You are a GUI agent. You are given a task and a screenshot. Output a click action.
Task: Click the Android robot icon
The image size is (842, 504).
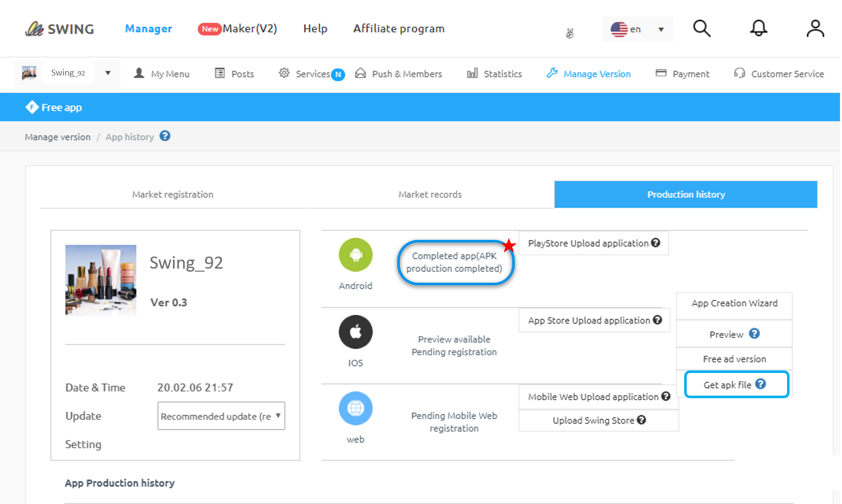point(355,255)
